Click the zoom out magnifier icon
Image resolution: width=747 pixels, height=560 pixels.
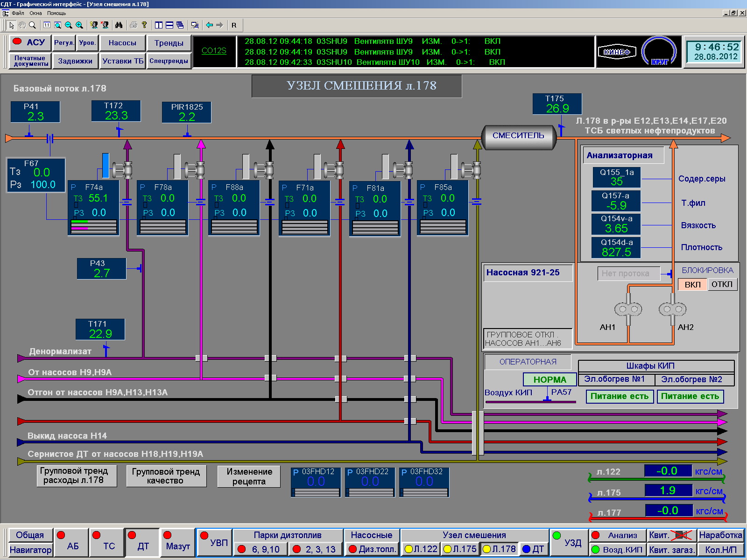(68, 25)
